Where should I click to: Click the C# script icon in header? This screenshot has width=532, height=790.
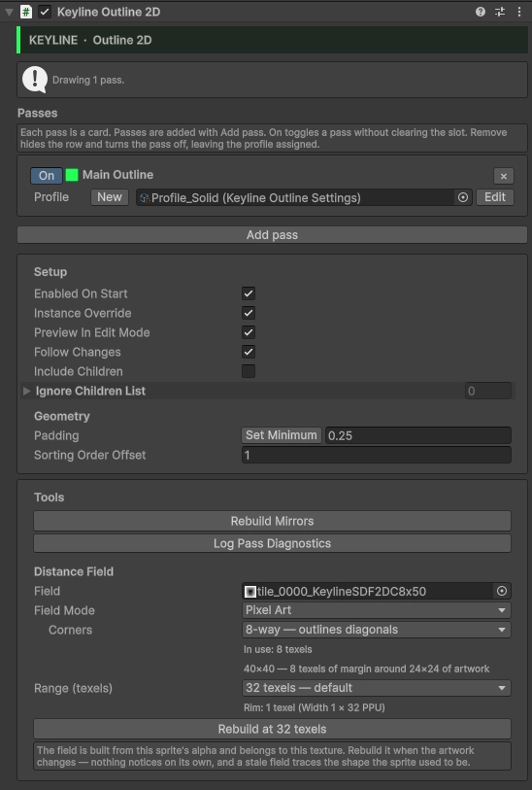[25, 12]
